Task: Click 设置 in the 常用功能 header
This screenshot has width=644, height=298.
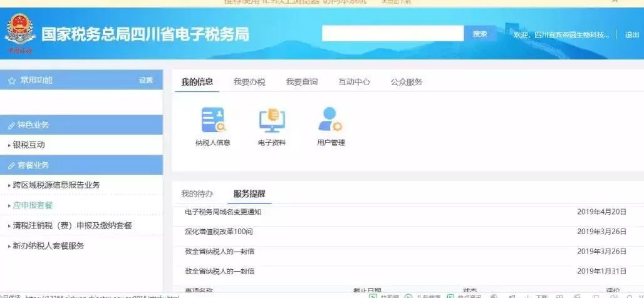Action: [x=146, y=81]
